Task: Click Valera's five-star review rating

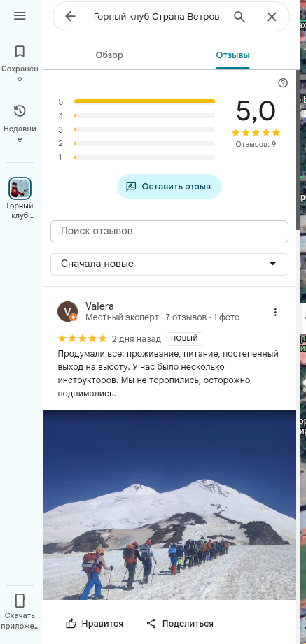Action: click(82, 338)
